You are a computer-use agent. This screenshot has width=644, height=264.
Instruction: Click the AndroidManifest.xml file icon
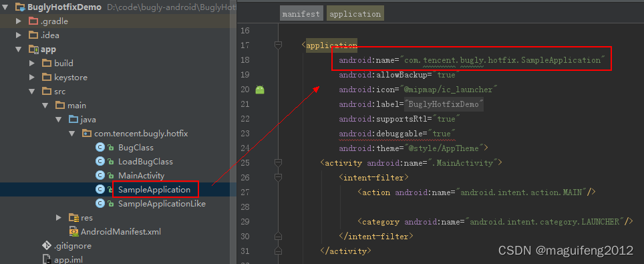pos(74,231)
